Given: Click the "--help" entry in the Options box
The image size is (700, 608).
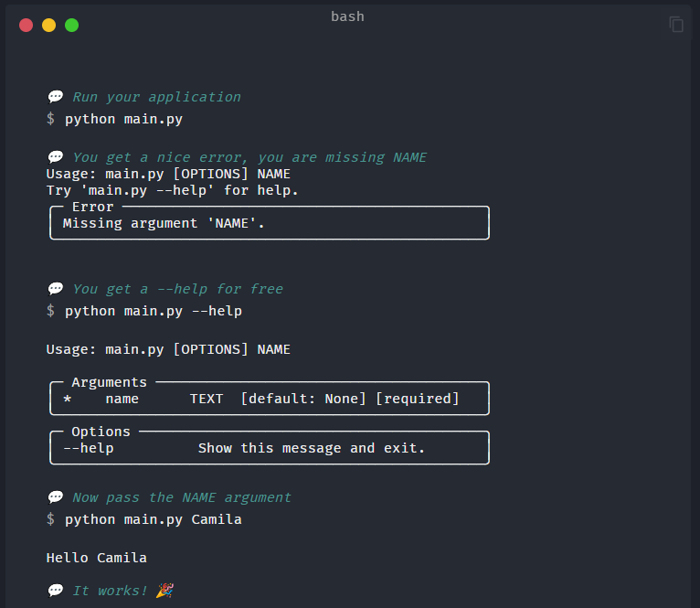Looking at the screenshot, I should [x=88, y=448].
